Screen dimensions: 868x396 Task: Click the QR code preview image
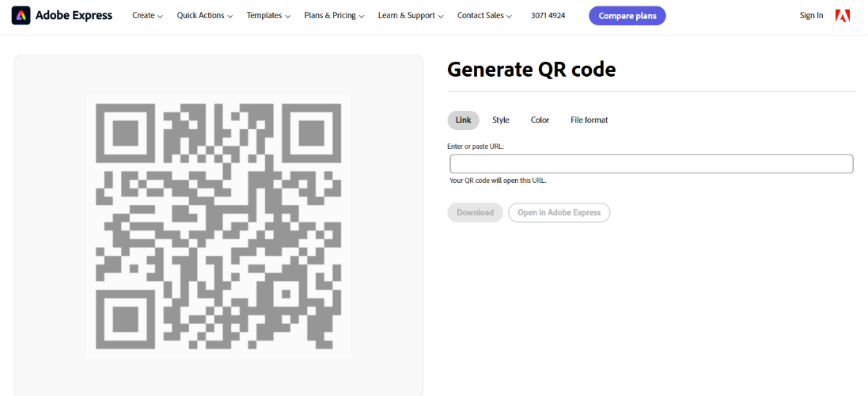218,227
